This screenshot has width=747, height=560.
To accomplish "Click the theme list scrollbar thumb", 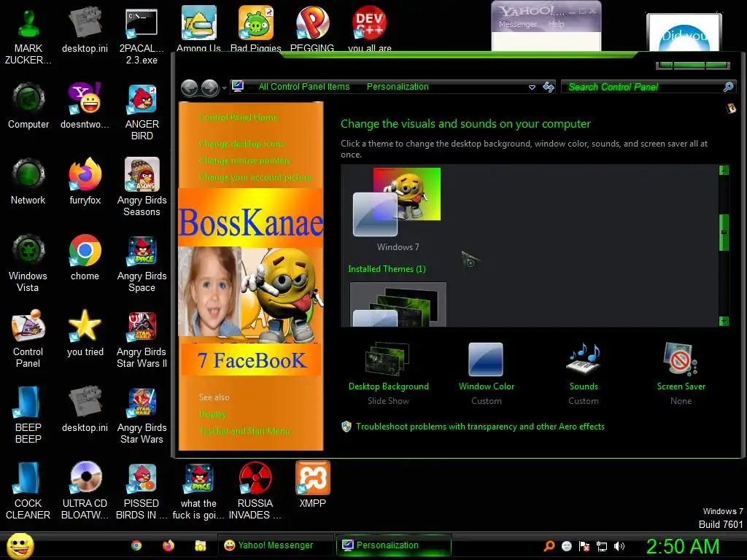I will click(724, 233).
